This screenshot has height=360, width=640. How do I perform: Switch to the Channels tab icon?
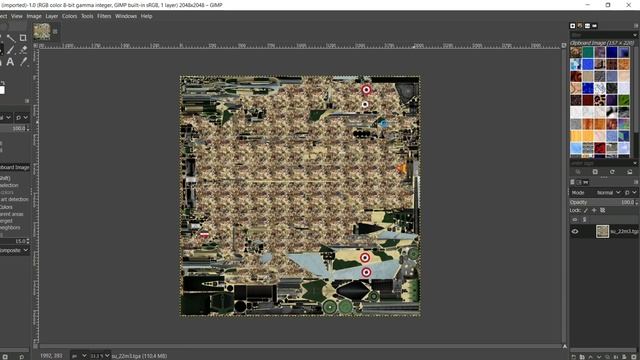click(x=579, y=182)
